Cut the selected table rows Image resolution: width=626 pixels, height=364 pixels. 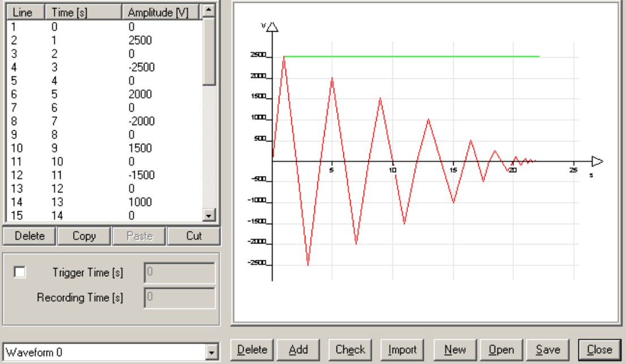pos(194,236)
